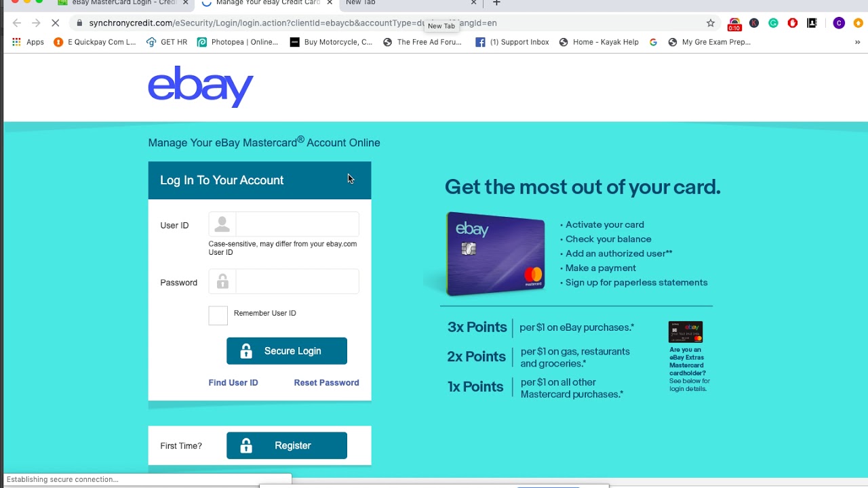868x488 pixels.
Task: Switch to the eBay MasterCard Login tab
Action: [x=122, y=3]
